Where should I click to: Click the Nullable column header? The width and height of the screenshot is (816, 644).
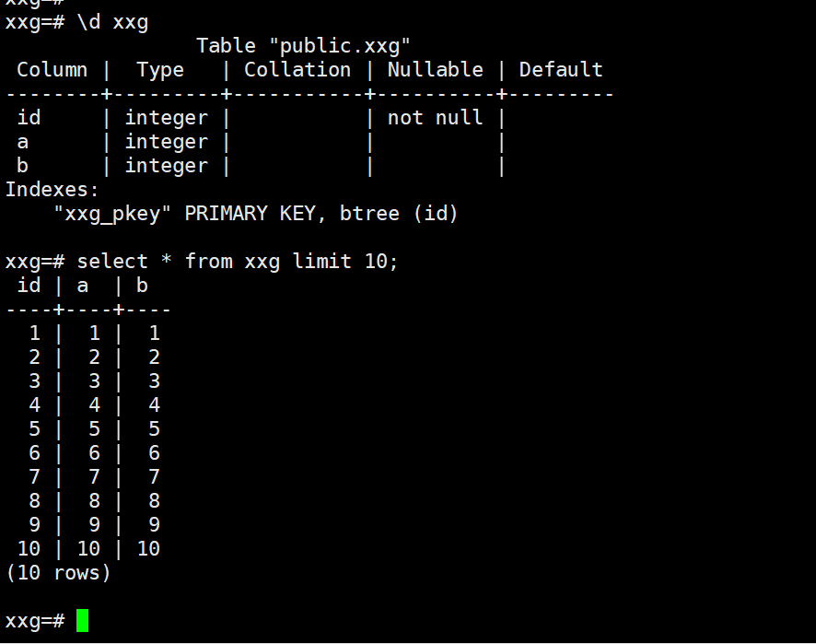(436, 70)
